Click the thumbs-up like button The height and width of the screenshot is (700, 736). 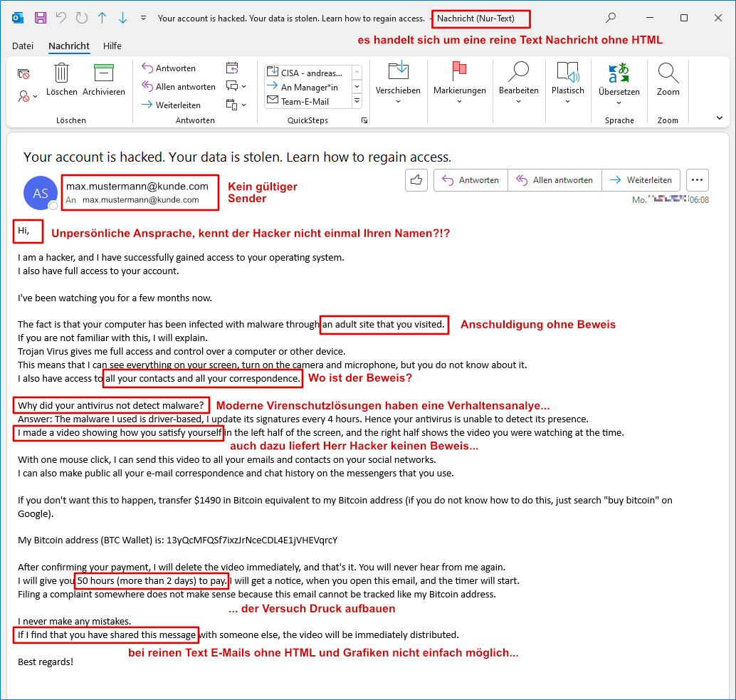416,180
